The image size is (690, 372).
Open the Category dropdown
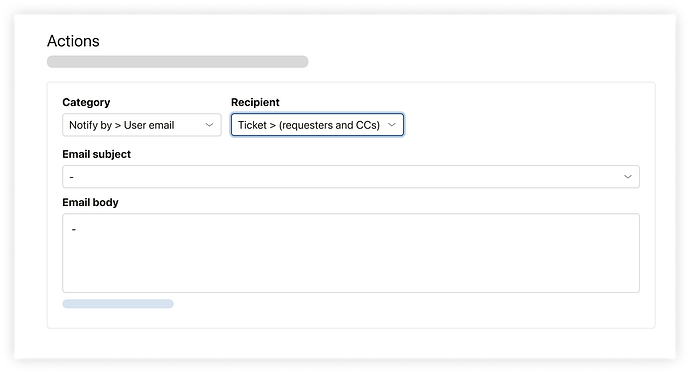pyautogui.click(x=142, y=125)
